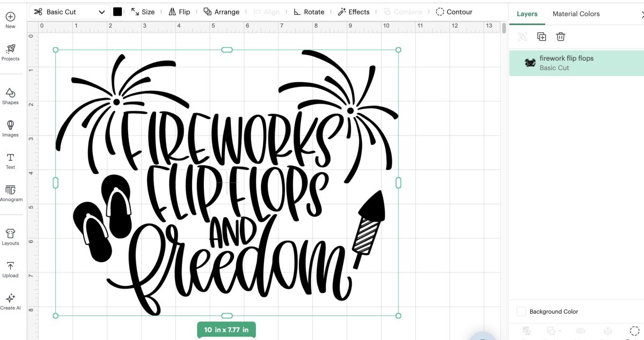Screen dimensions: 644x340
Task: Open the Basic Cut operation dropdown
Action: coord(69,12)
